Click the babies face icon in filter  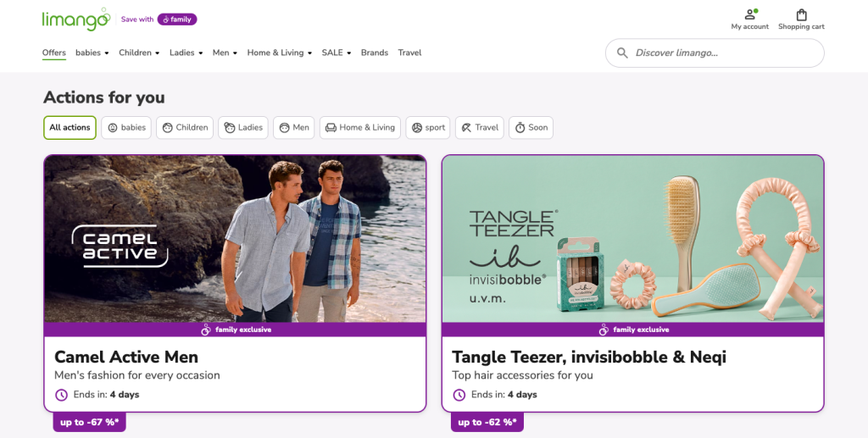coord(113,128)
